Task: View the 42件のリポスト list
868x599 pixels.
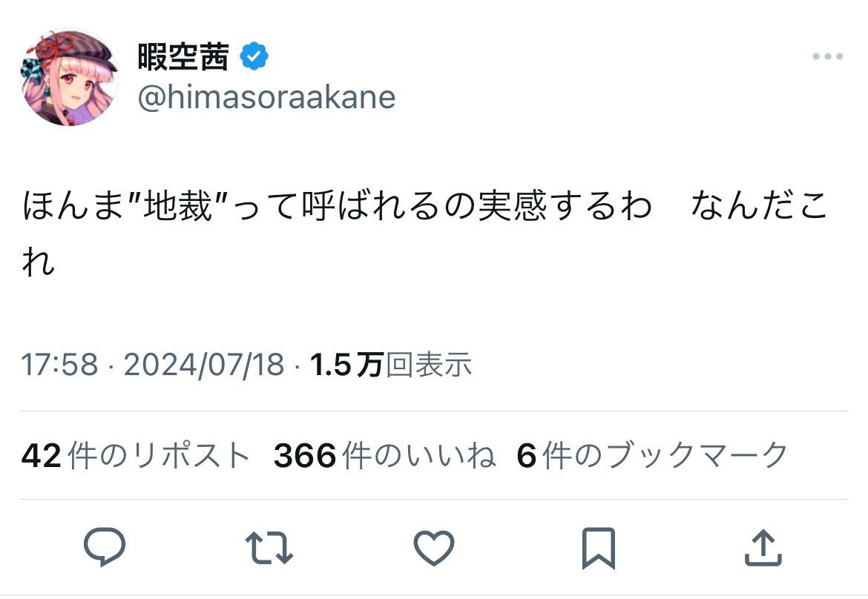Action: click(136, 455)
